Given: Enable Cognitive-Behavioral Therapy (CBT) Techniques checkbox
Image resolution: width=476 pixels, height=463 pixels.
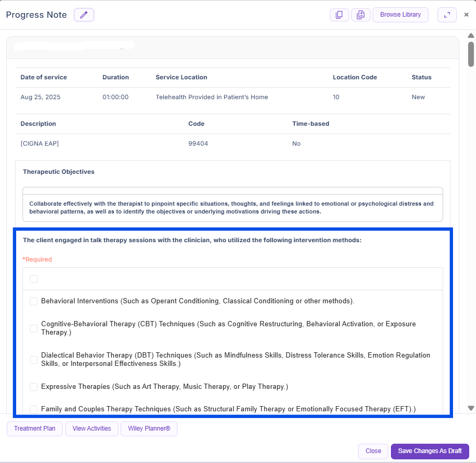Looking at the screenshot, I should point(34,328).
